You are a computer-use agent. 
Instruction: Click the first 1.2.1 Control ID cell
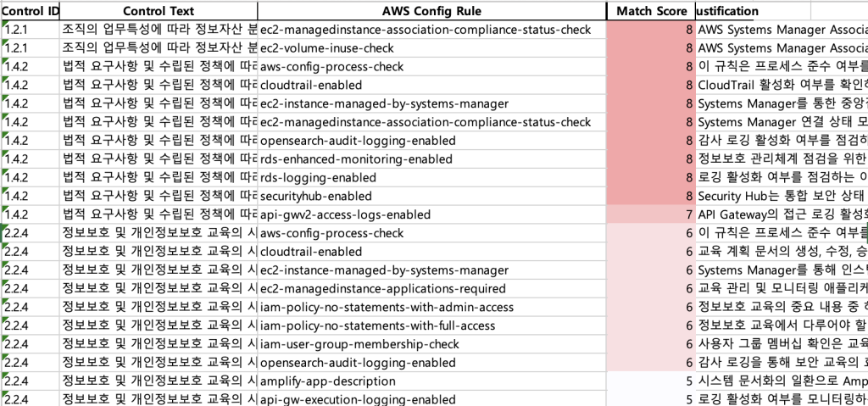(30, 30)
